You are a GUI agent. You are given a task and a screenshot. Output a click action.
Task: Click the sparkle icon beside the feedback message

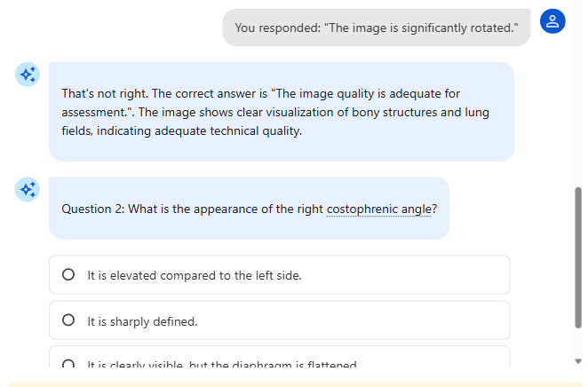[28, 75]
